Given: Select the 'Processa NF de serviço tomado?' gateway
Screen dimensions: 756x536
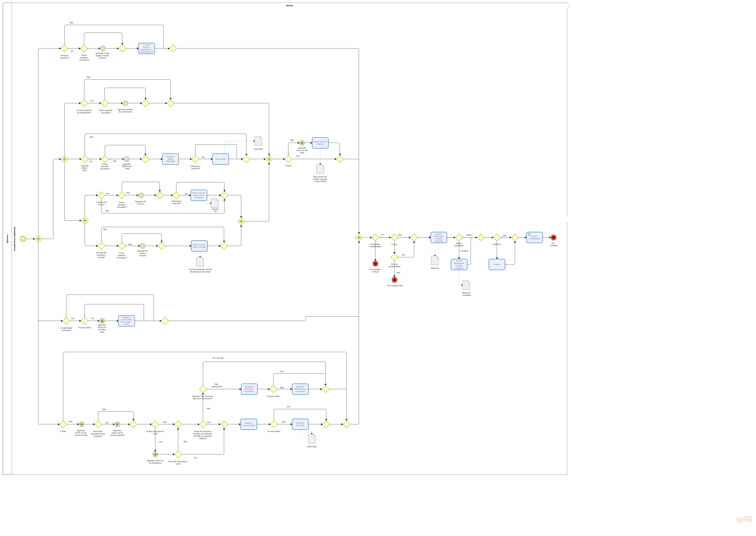Looking at the screenshot, I should coord(101,246).
